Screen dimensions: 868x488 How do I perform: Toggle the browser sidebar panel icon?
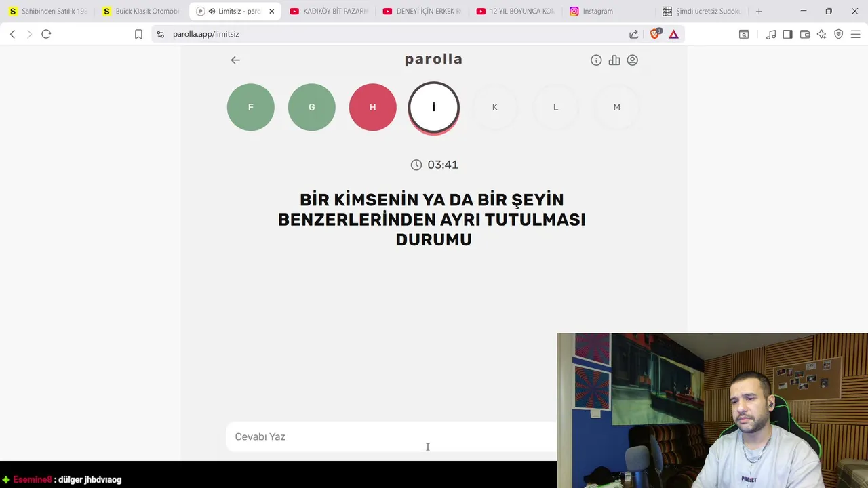[787, 34]
